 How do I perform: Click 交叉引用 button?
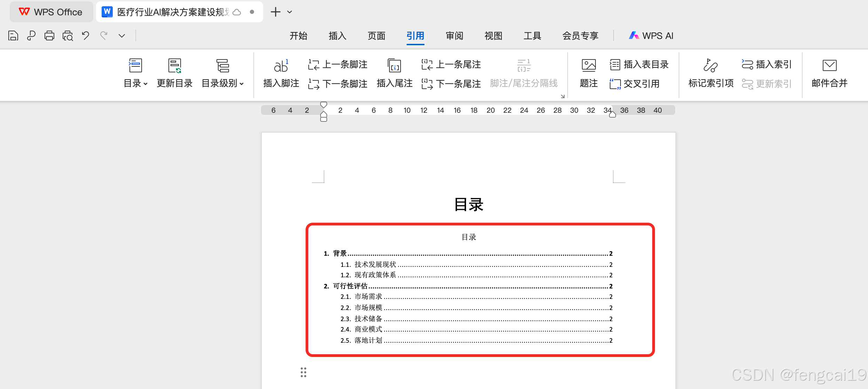point(635,84)
